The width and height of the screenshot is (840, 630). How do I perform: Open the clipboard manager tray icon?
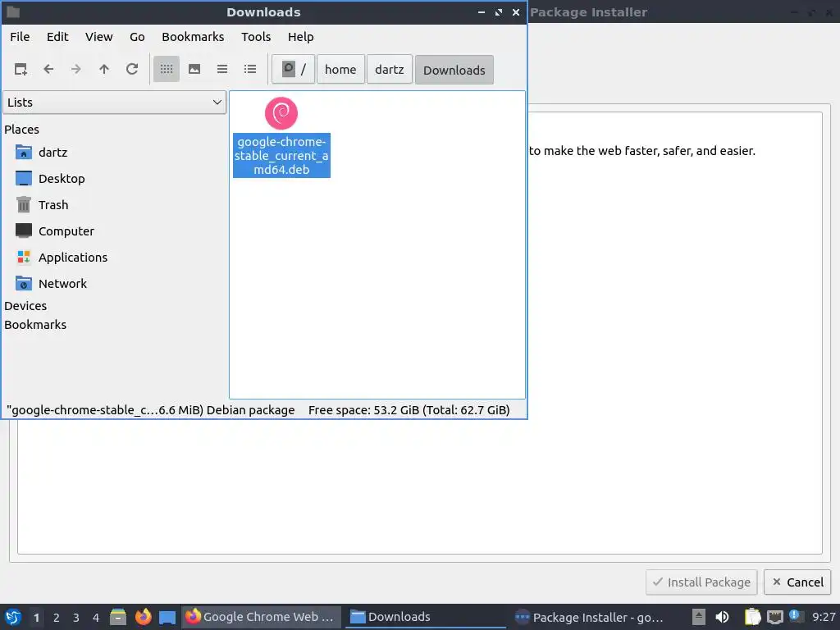pos(753,617)
